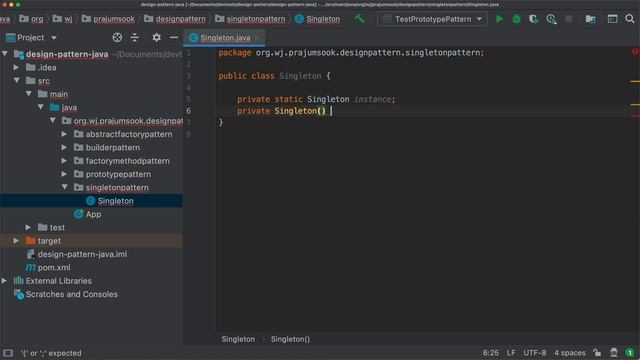Screen dimensions: 640x360
Task: Click the IDE window layout icon
Action: tap(612, 19)
